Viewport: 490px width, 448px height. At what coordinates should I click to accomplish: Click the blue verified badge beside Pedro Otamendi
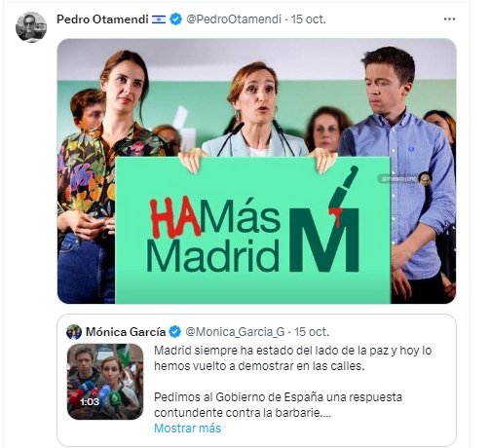click(176, 19)
